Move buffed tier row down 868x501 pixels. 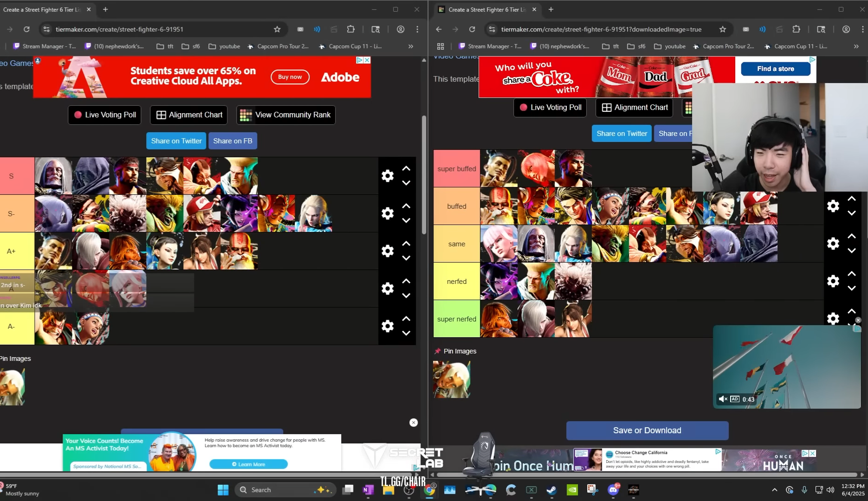pyautogui.click(x=852, y=213)
